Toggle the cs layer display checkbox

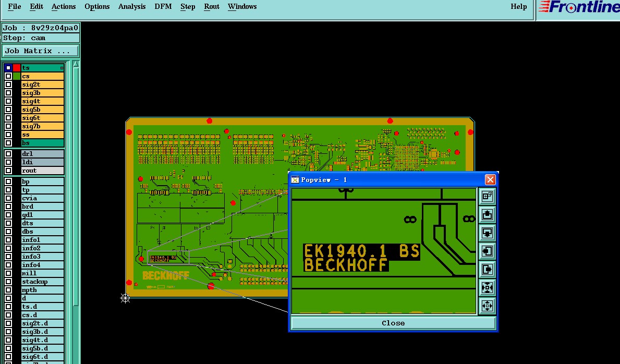coord(8,76)
